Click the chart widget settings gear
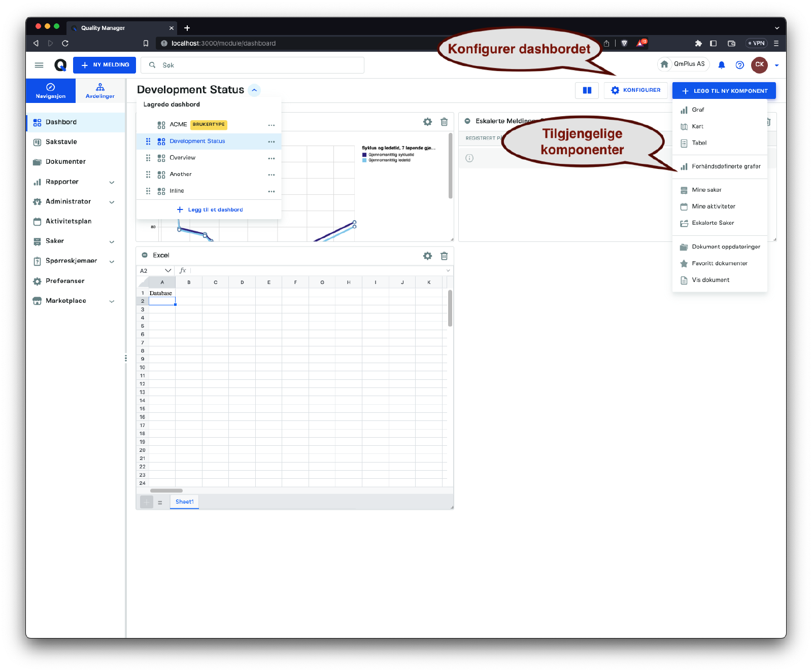Screen dimensions: 812x672 tap(427, 122)
